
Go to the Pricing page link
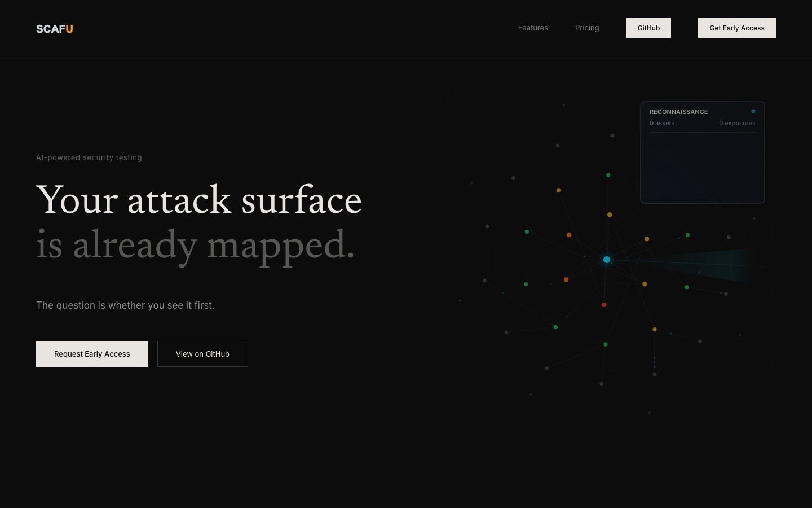[587, 28]
